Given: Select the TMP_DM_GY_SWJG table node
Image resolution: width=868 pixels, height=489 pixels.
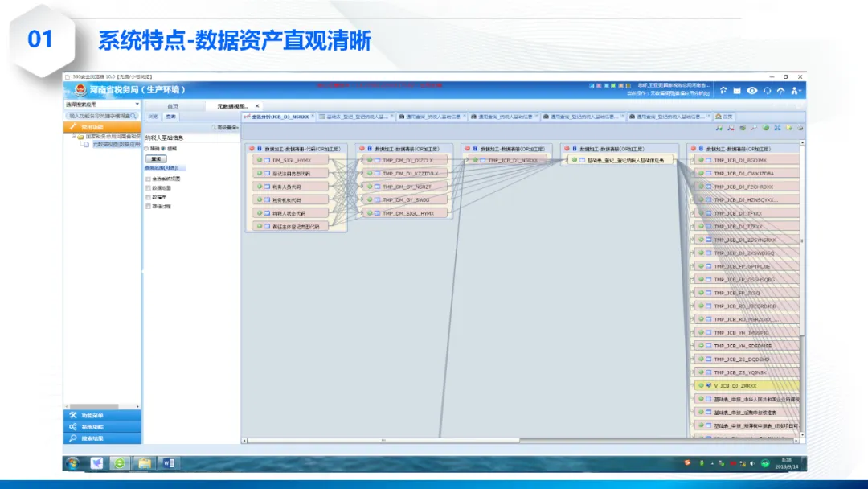Looking at the screenshot, I should tap(404, 200).
